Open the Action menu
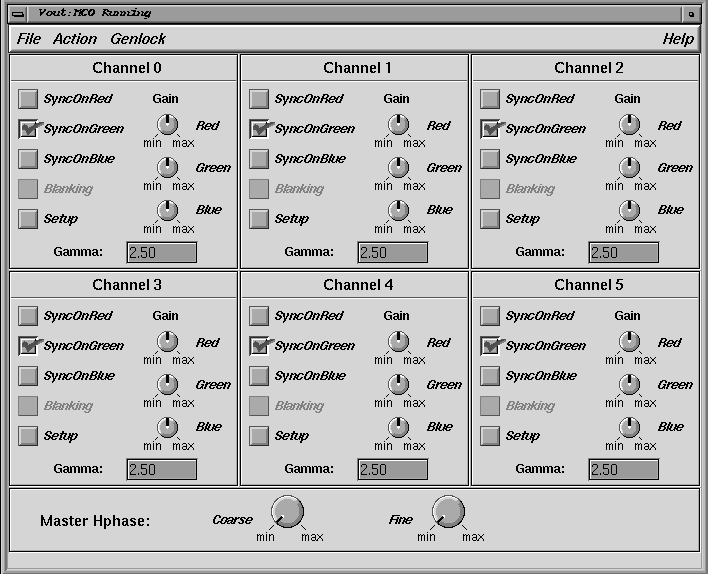The height and width of the screenshot is (574, 708). [x=75, y=39]
